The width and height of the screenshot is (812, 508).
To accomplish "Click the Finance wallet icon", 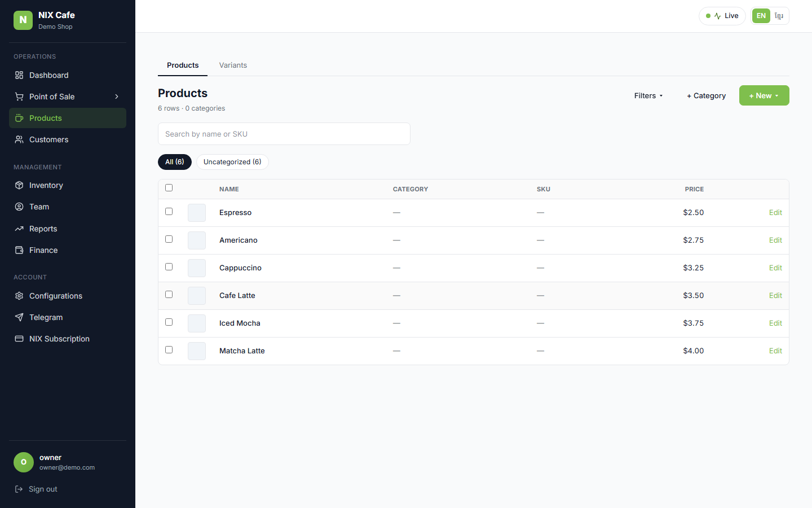I will tap(19, 250).
